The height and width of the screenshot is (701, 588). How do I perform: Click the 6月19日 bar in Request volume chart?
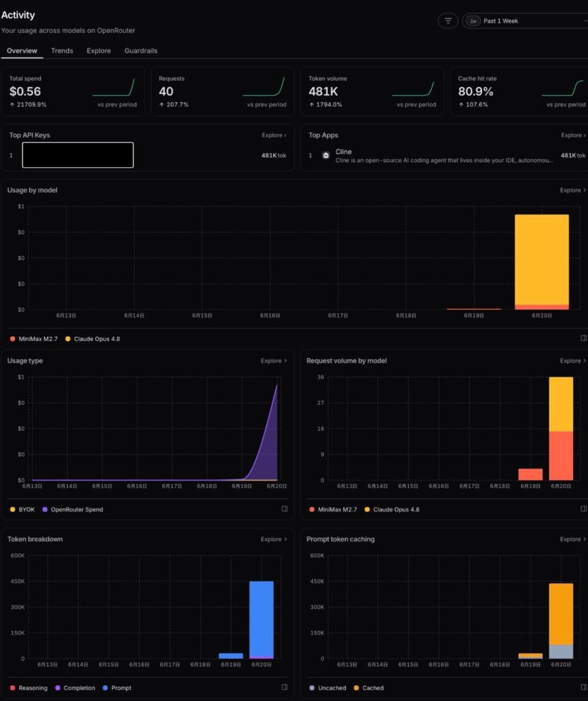531,474
